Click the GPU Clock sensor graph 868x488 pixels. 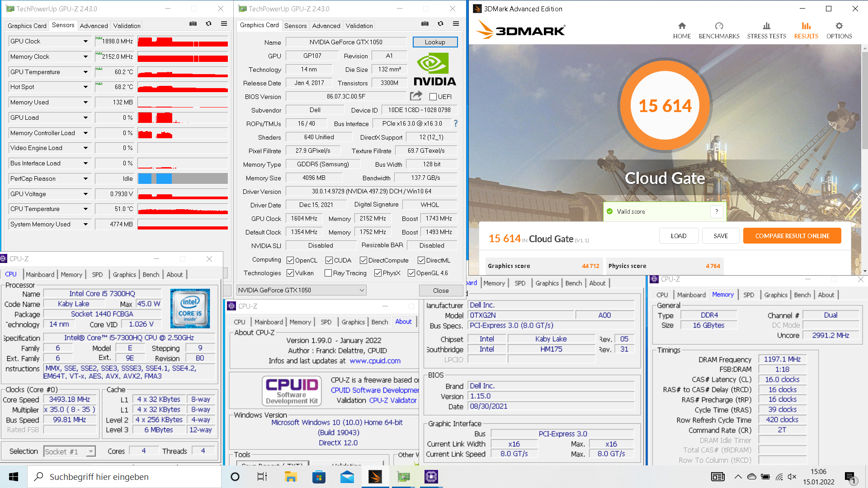(183, 41)
